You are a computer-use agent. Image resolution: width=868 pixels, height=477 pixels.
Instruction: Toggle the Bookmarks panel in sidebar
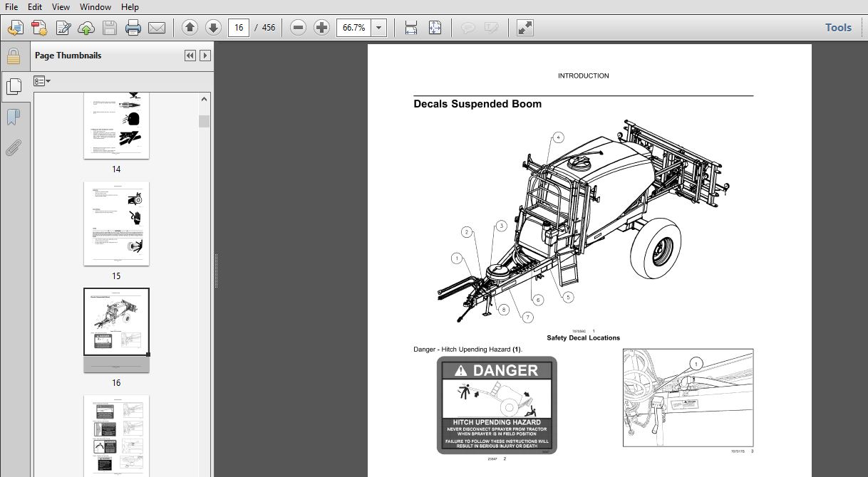pyautogui.click(x=14, y=117)
